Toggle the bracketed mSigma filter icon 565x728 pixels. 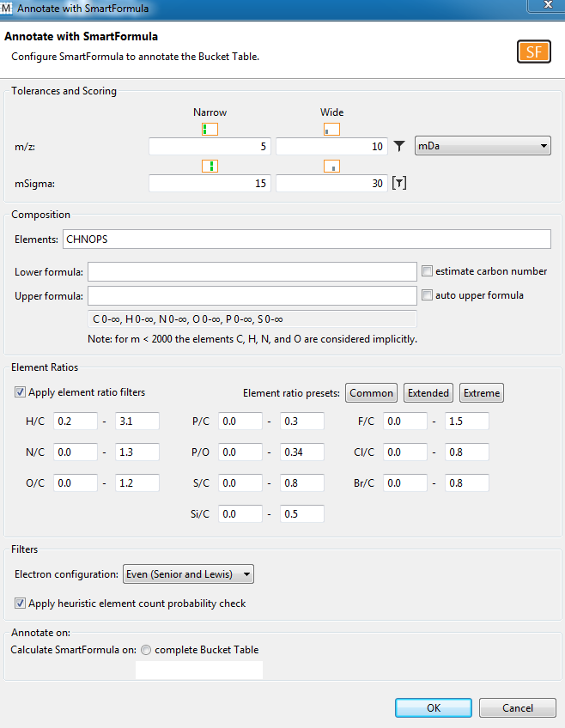pyautogui.click(x=399, y=183)
